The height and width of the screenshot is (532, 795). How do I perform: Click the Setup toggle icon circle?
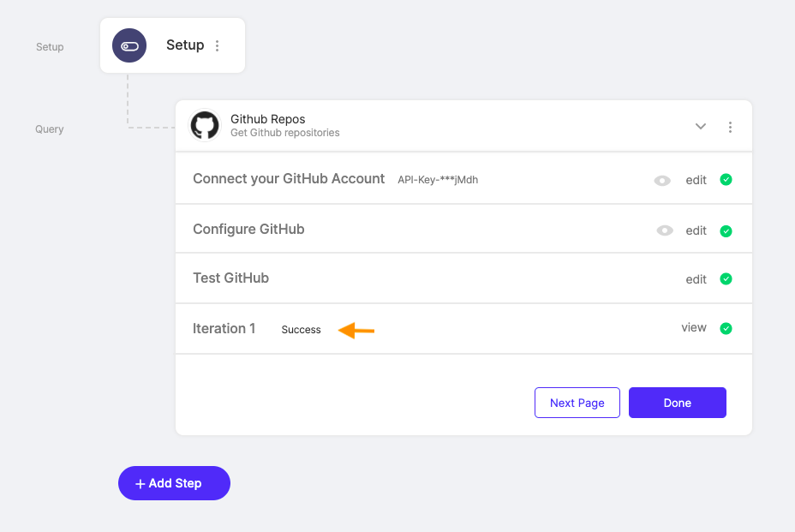129,45
